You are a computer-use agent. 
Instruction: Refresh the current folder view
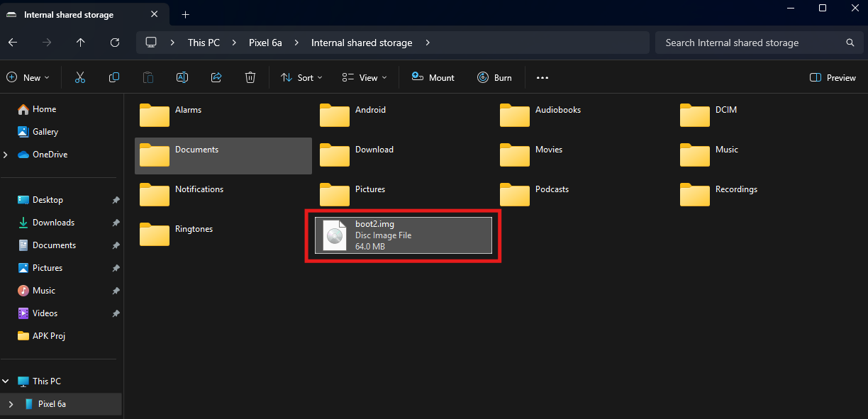pyautogui.click(x=115, y=43)
